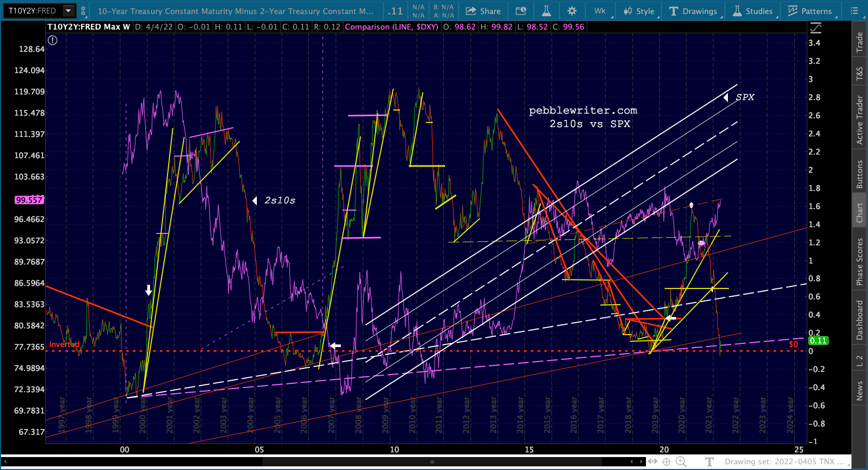This screenshot has width=868, height=470.
Task: Click the 99.557 price bubble on left axis
Action: point(29,200)
